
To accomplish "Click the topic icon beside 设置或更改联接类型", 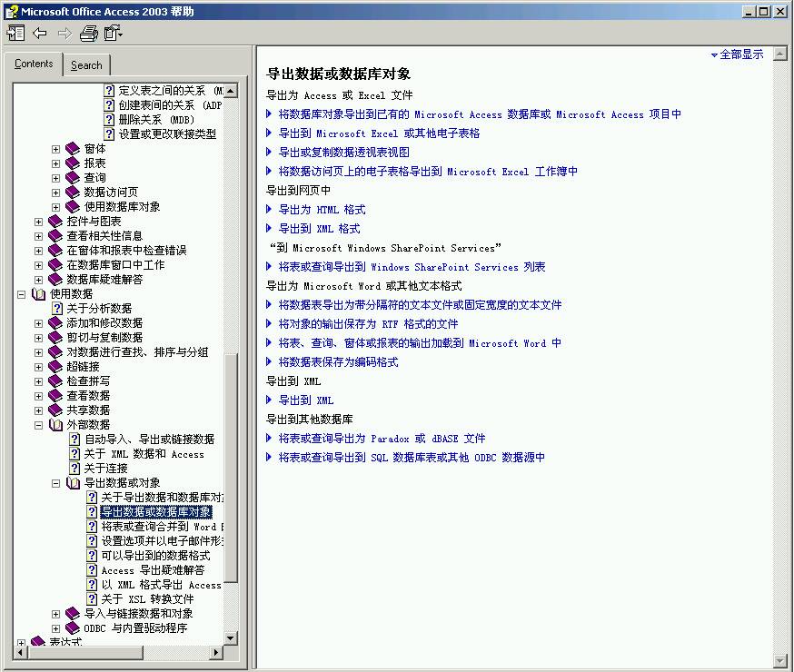I will pos(109,134).
